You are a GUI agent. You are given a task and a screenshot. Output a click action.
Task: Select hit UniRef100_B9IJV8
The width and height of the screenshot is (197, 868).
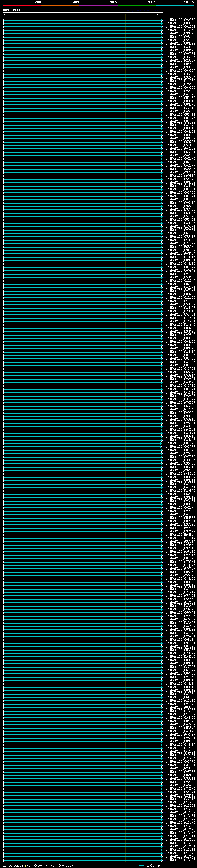coord(180,704)
